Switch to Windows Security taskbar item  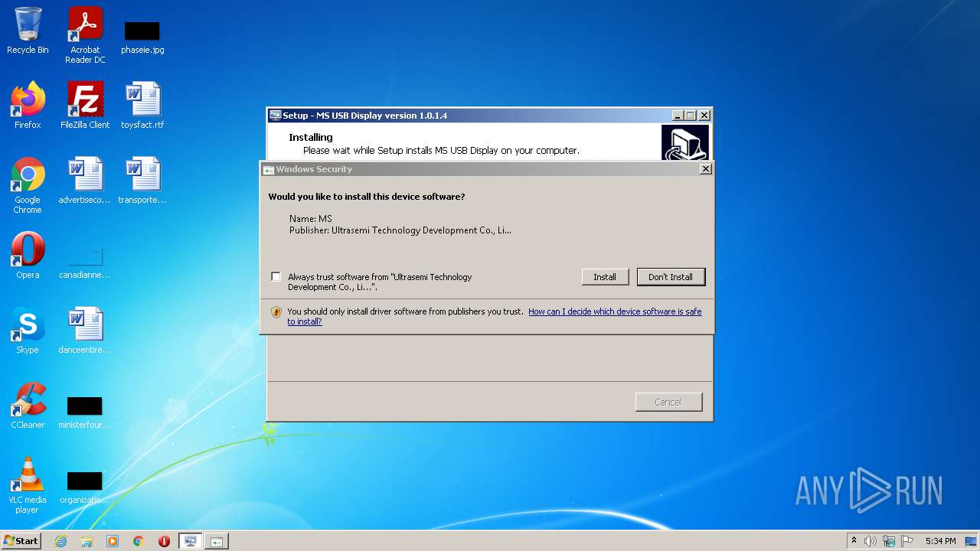[x=217, y=541]
